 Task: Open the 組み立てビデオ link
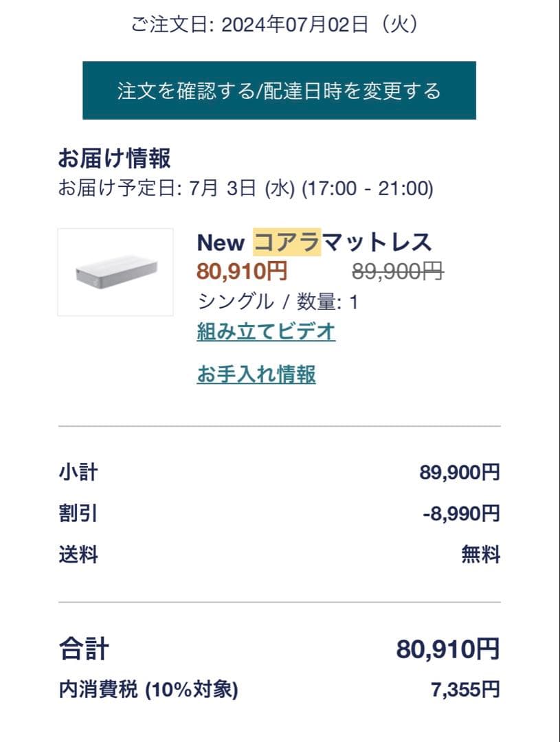click(x=266, y=332)
